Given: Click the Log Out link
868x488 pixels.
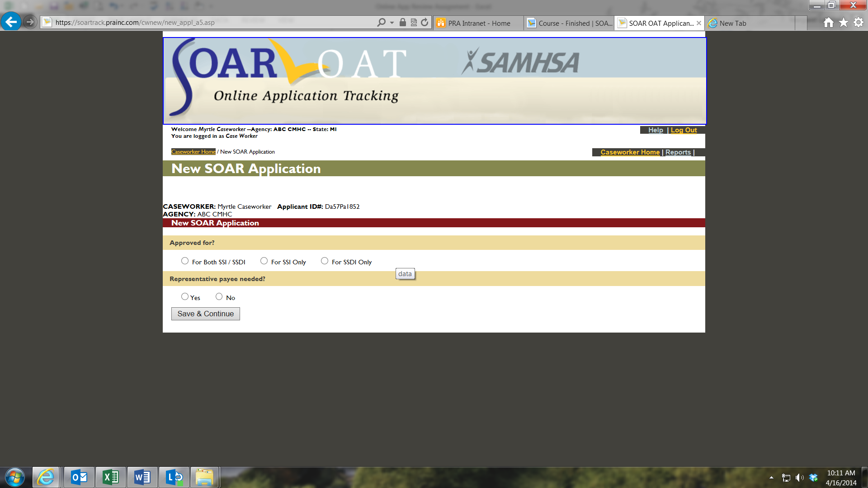Looking at the screenshot, I should point(684,130).
